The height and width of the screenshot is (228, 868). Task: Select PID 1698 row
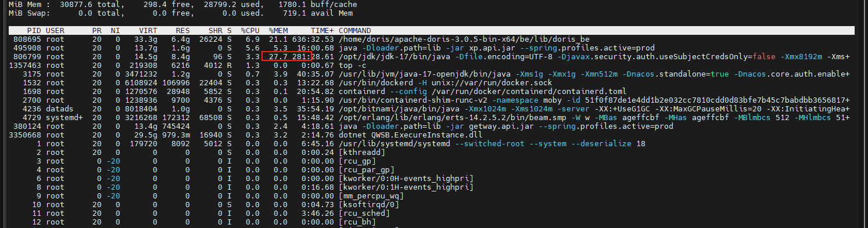[x=432, y=91]
